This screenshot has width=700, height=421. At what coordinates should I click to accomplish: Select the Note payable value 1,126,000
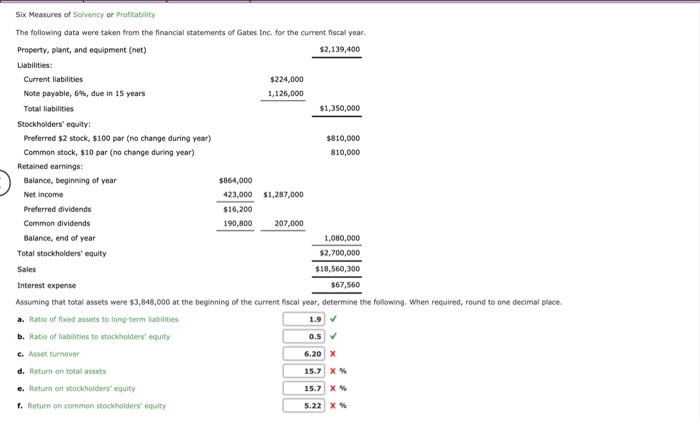286,94
